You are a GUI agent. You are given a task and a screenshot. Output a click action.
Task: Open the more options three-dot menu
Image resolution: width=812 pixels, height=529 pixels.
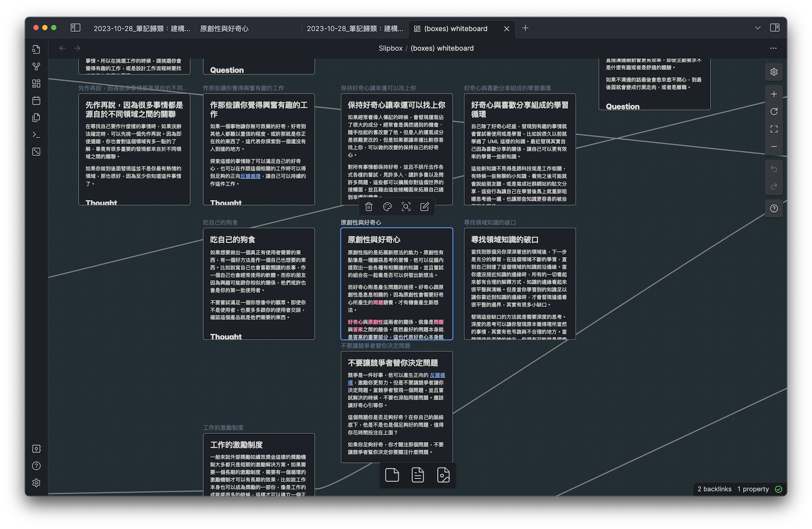(x=773, y=48)
